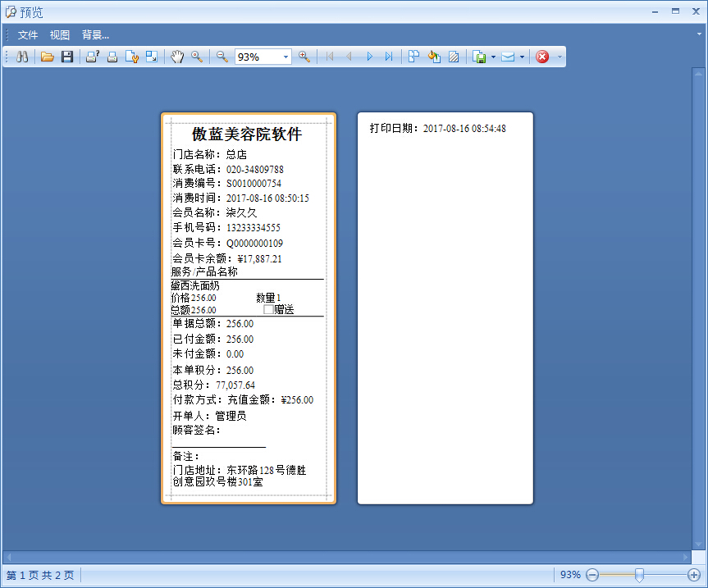708x588 pixels.
Task: Open a saved report file
Action: pyautogui.click(x=48, y=57)
